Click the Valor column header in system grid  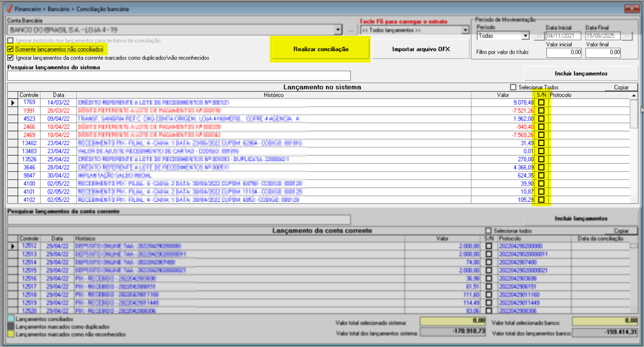tap(502, 95)
